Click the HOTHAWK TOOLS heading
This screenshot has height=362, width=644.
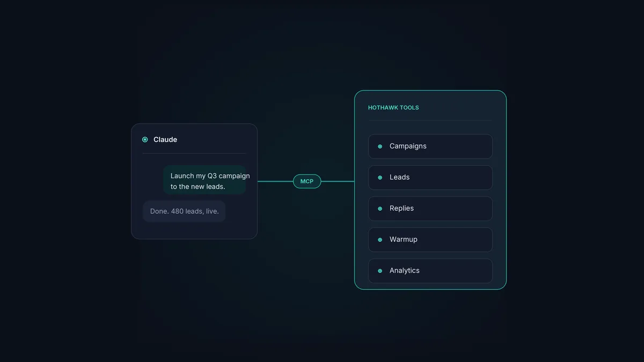(393, 108)
